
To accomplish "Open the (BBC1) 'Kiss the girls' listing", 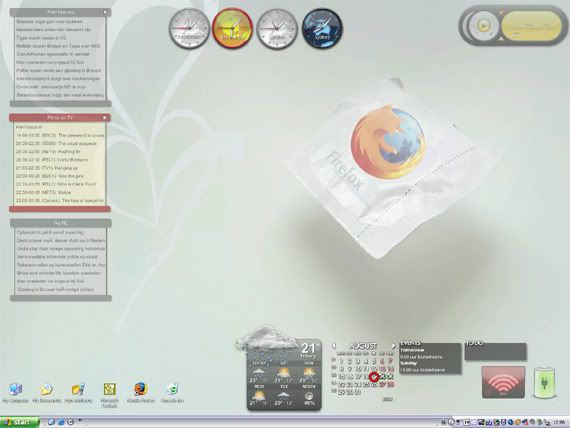I will click(x=50, y=176).
